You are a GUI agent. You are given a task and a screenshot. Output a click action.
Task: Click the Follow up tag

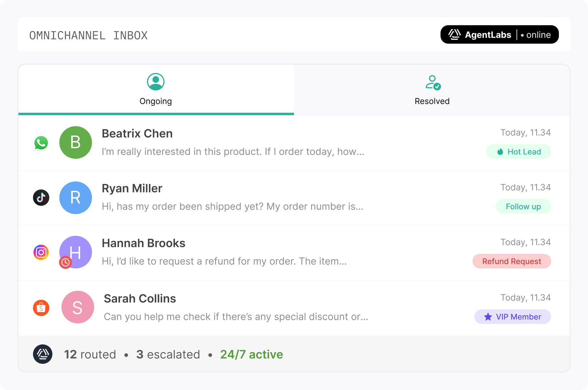click(523, 207)
